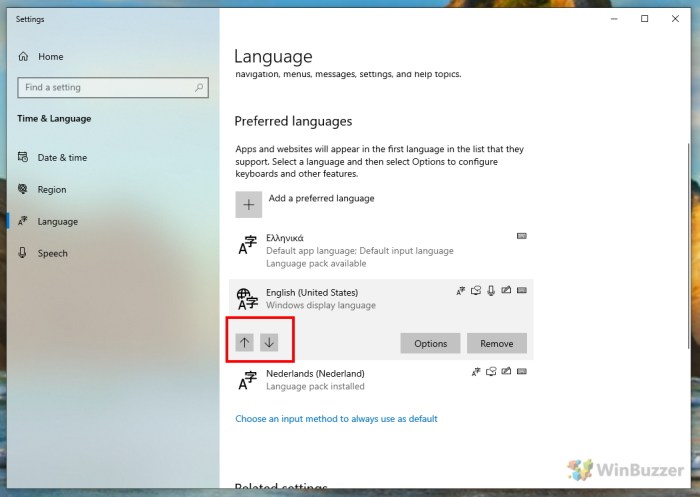This screenshot has height=497, width=700.
Task: Click the Nederlands (Nederland) language icon
Action: pyautogui.click(x=248, y=380)
